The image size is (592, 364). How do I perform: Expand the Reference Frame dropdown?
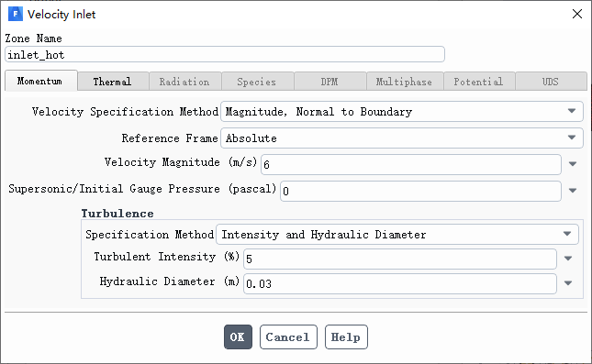pos(402,138)
